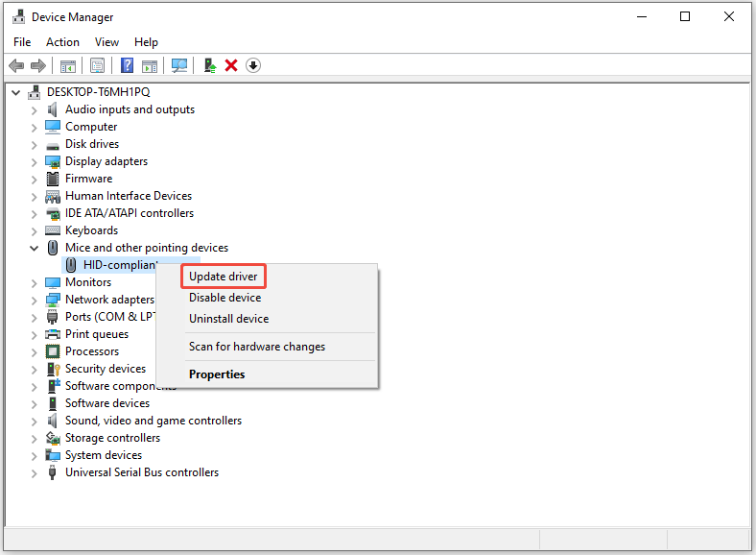The width and height of the screenshot is (756, 555).
Task: Click the Display adapters icon
Action: (x=53, y=161)
